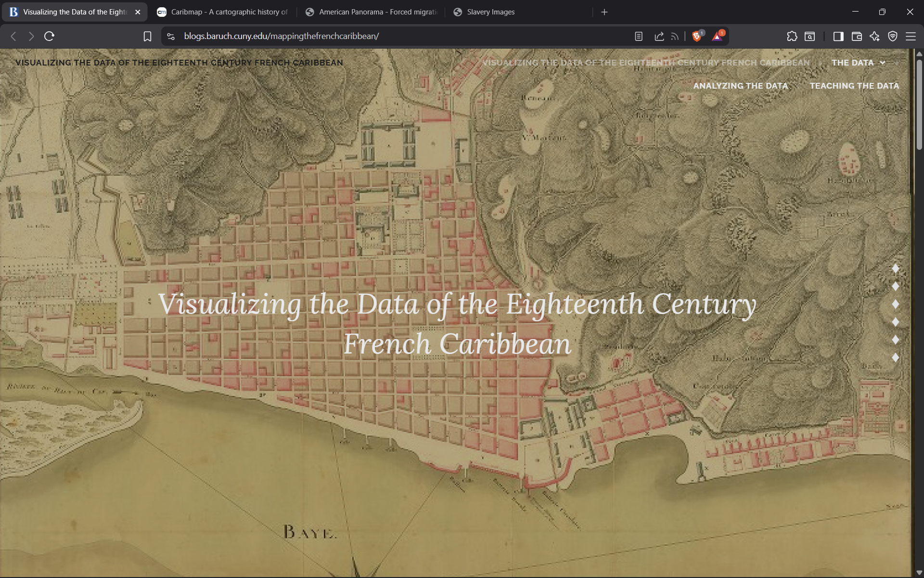Click the Leo AI sparkle icon

(874, 36)
